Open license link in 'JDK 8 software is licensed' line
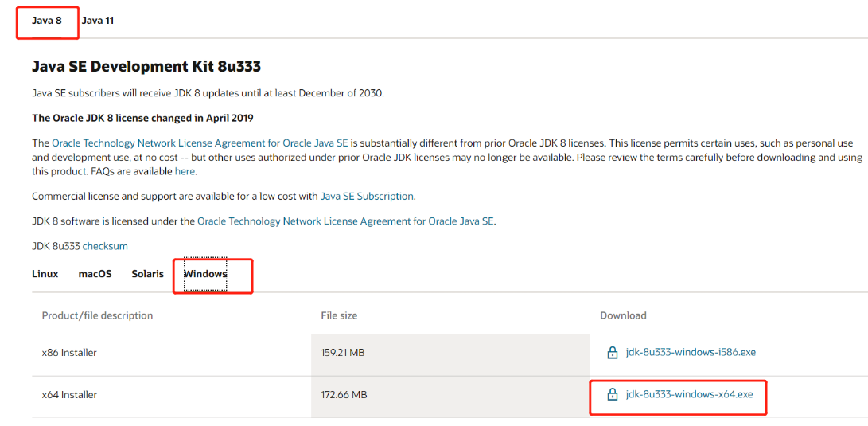The image size is (868, 426). coord(345,221)
